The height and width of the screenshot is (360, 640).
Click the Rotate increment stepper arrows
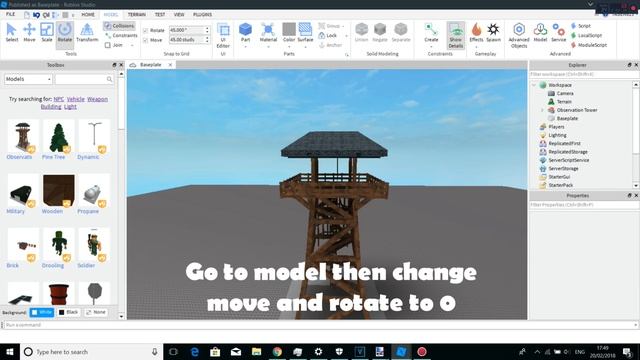207,30
